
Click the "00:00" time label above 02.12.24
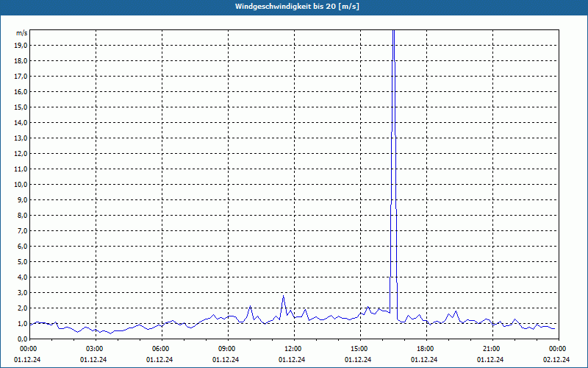tap(558, 349)
